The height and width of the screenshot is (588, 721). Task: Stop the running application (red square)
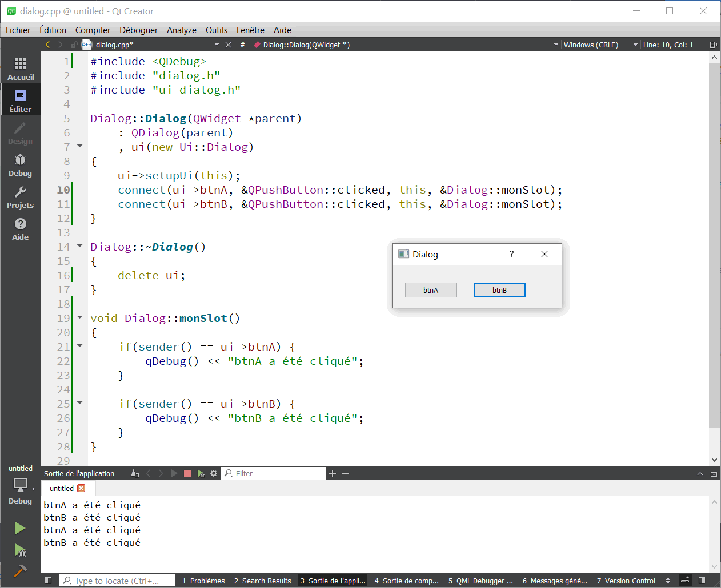tap(187, 473)
